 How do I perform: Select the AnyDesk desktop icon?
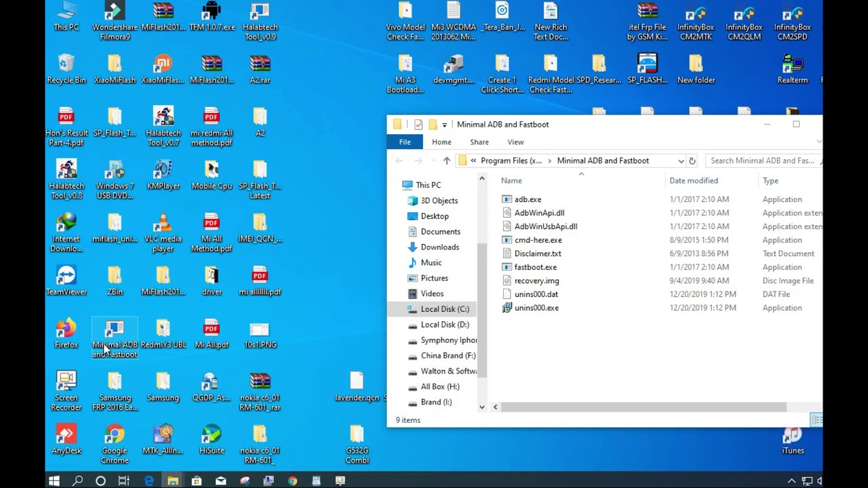coord(66,439)
